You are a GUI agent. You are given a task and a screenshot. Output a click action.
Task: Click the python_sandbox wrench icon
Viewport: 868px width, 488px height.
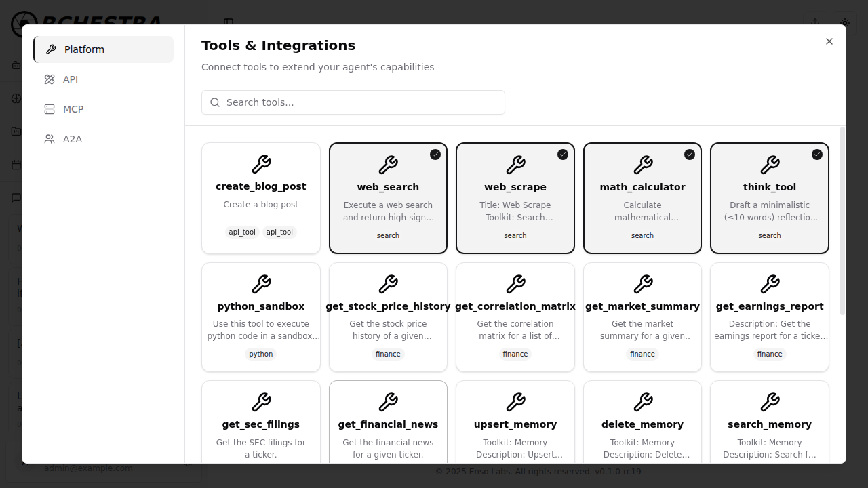[261, 284]
